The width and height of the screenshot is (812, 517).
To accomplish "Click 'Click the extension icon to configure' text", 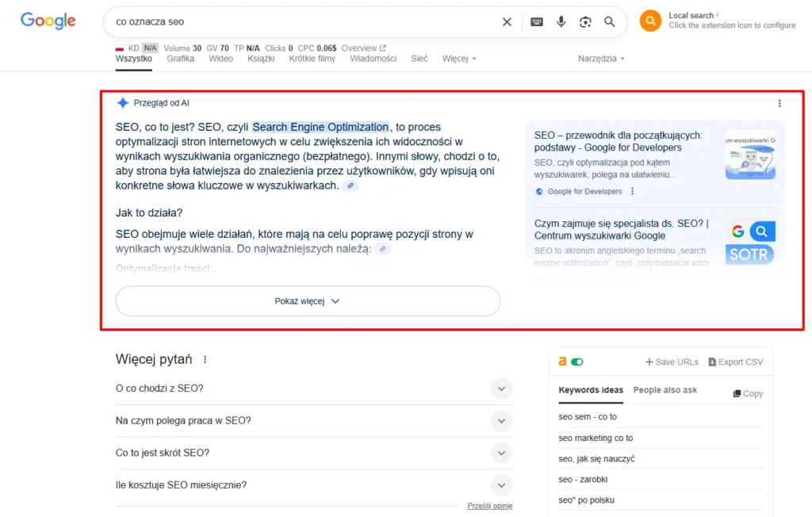I will point(732,25).
